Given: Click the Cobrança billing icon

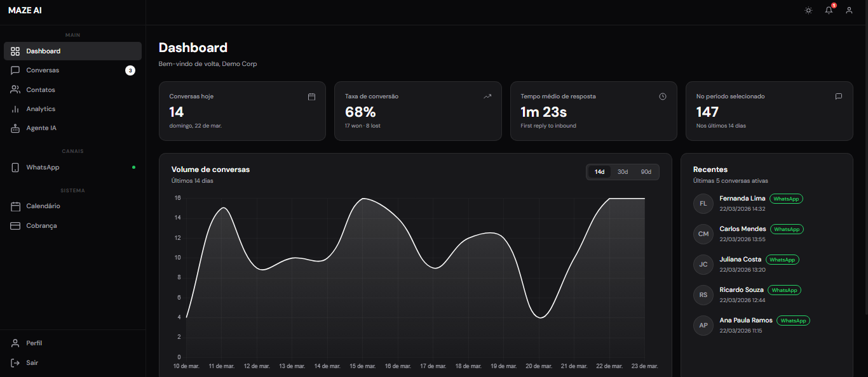Looking at the screenshot, I should click(15, 225).
